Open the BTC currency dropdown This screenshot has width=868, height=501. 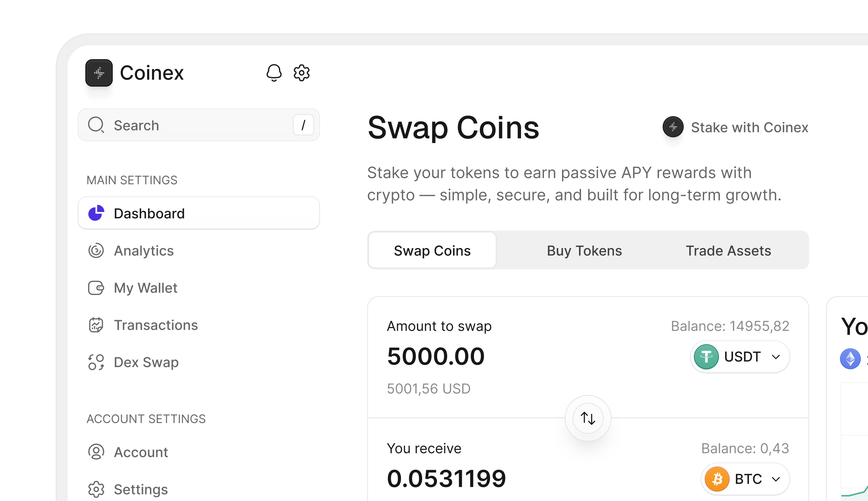click(745, 479)
